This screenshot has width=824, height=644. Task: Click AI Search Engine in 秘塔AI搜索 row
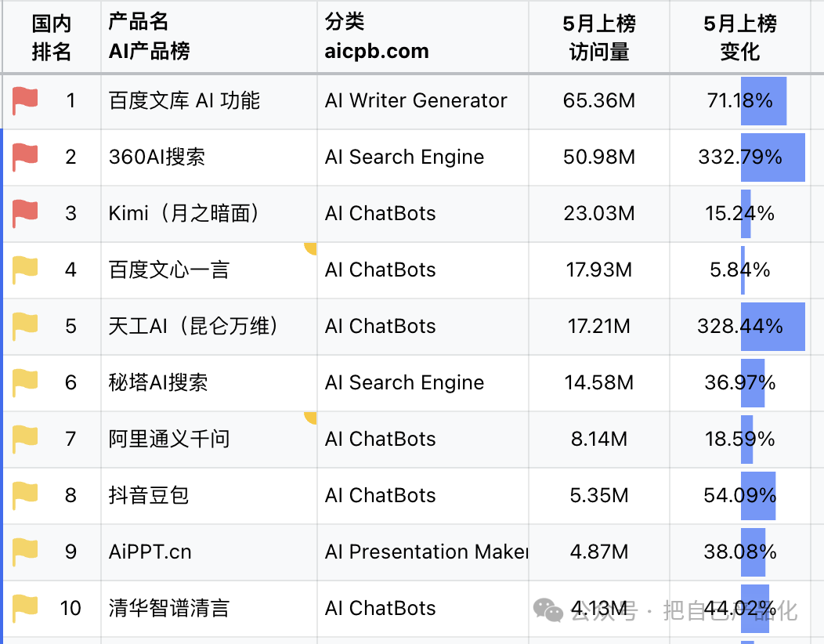tap(423, 383)
